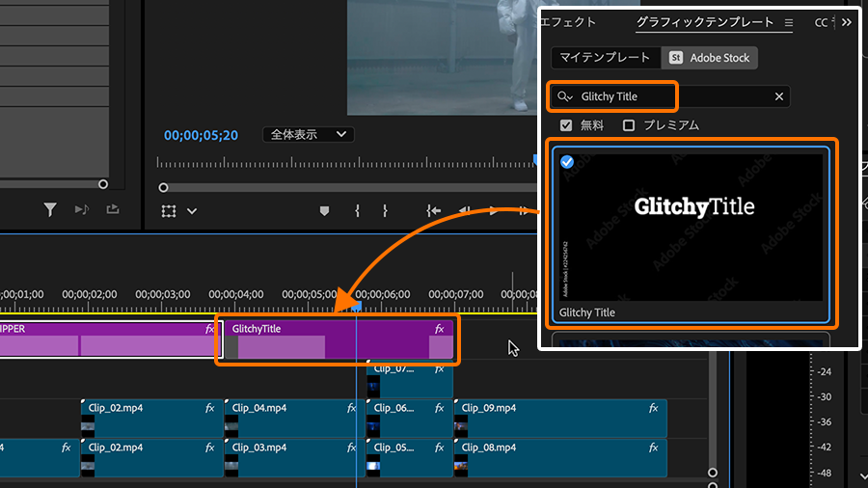Open the panel hamburger menu icon

(x=789, y=23)
